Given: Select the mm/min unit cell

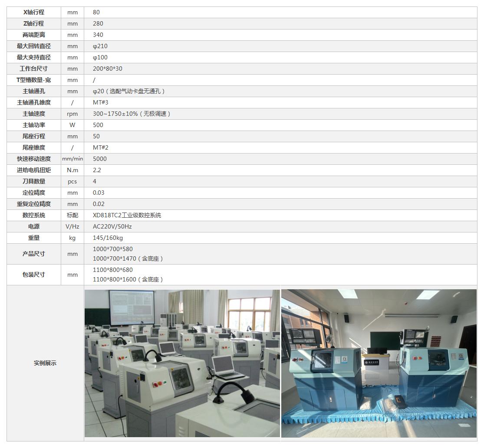Looking at the screenshot, I should 72,159.
